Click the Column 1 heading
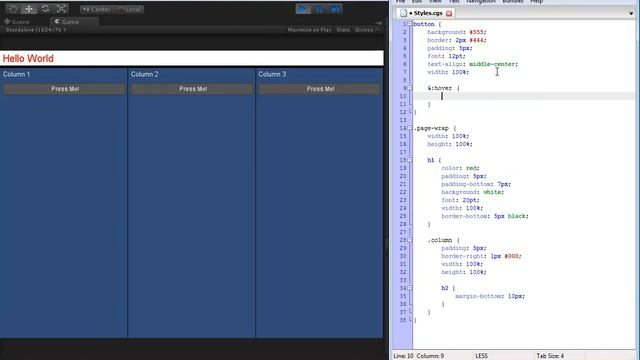The height and width of the screenshot is (360, 640). (16, 74)
